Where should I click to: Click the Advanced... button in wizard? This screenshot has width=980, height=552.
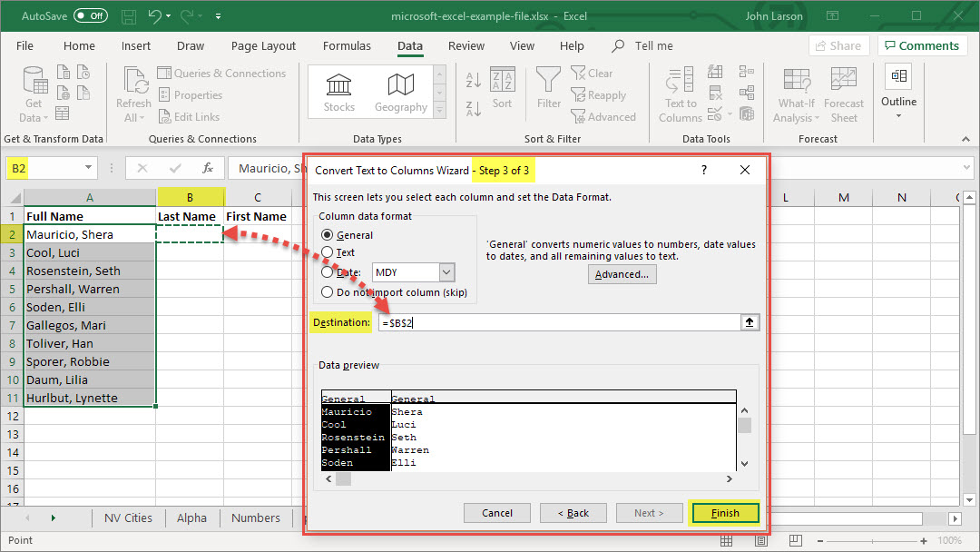pos(622,274)
